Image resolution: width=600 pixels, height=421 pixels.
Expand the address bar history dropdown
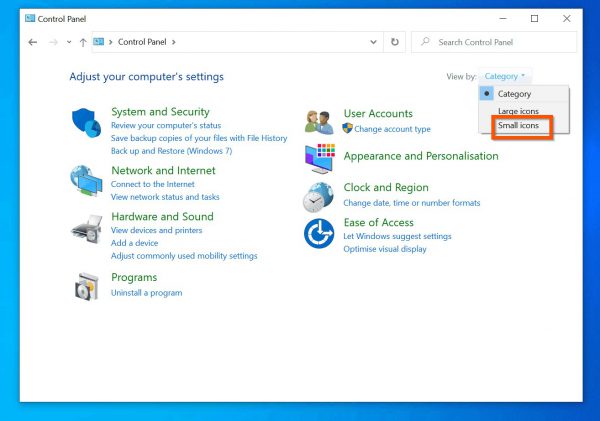click(x=373, y=42)
